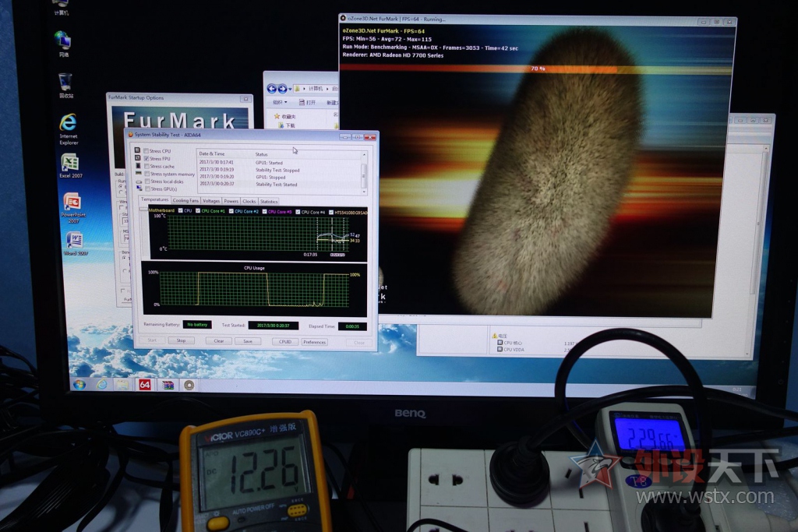Click the cache icon beside Stress cache
Viewport: 798px width, 532px height.
[138, 166]
